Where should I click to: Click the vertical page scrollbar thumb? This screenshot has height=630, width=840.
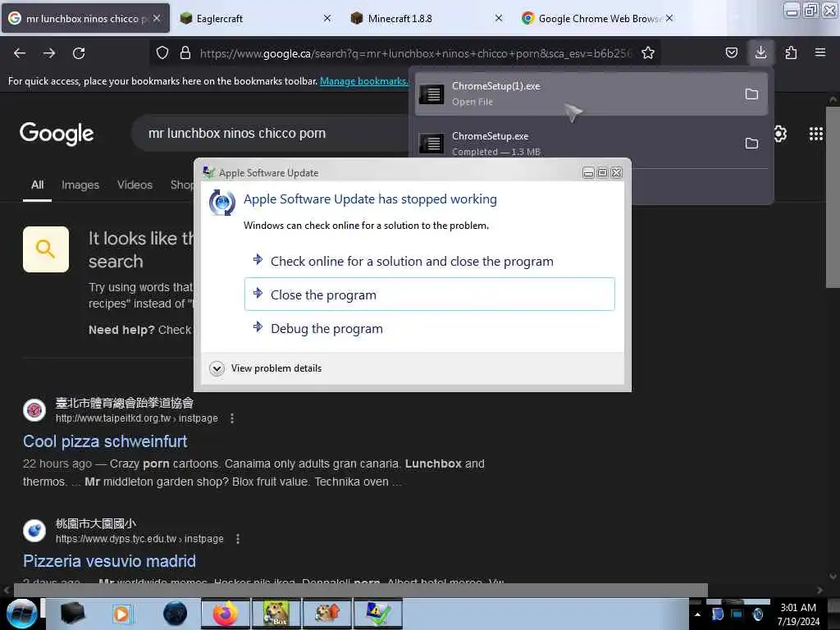(833, 197)
